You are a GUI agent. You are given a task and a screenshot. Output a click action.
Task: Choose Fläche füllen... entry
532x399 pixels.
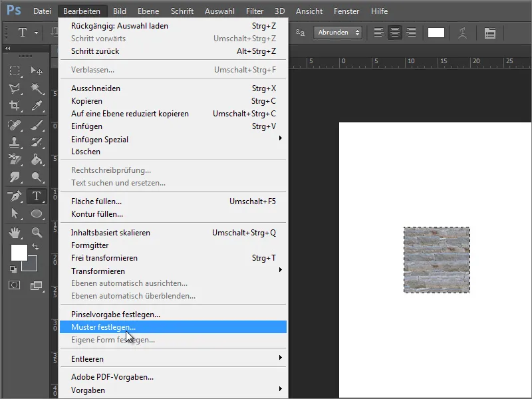(174, 201)
